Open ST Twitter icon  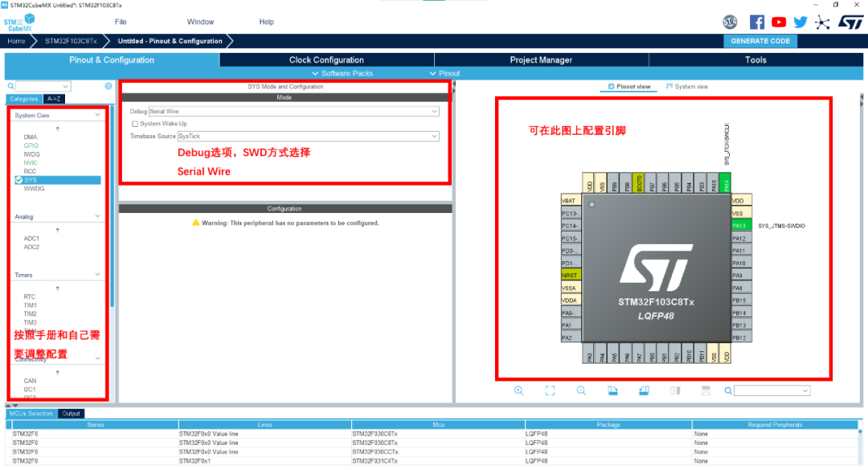(800, 22)
